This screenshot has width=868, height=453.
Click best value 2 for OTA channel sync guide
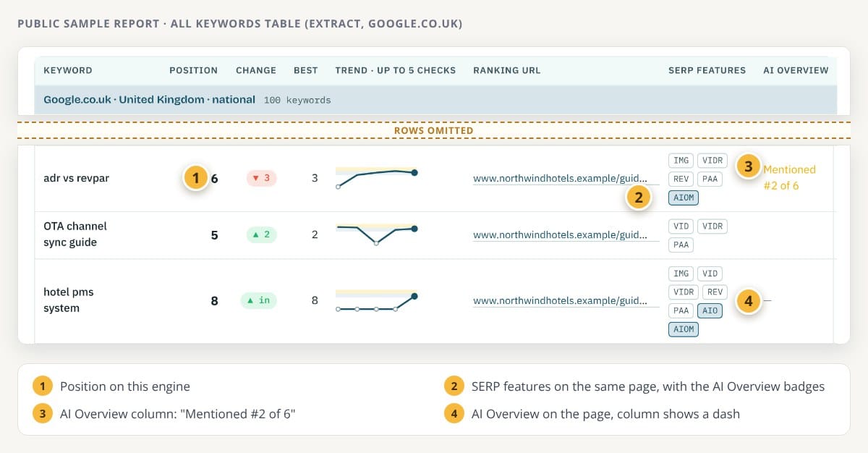click(315, 234)
